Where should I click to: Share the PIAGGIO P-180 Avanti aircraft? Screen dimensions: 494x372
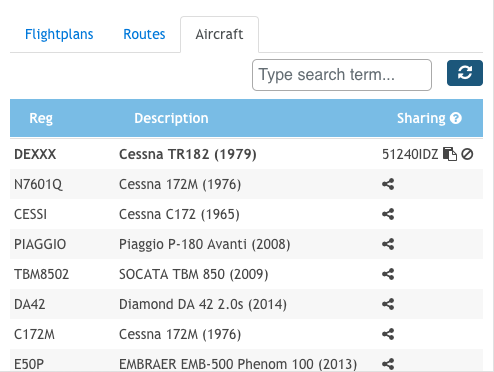[x=388, y=244]
